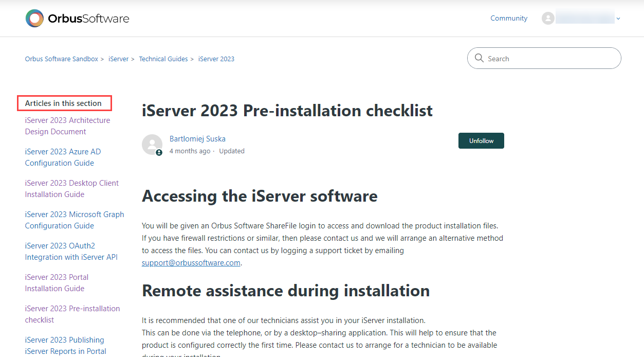Viewport: 644px width, 357px height.
Task: Click the '4 months ago' timestamp
Action: (190, 151)
